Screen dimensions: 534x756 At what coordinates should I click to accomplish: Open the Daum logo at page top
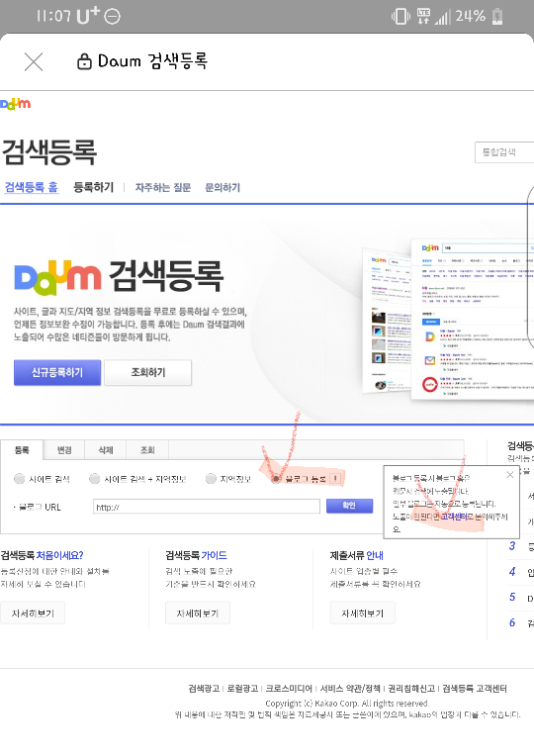16,104
